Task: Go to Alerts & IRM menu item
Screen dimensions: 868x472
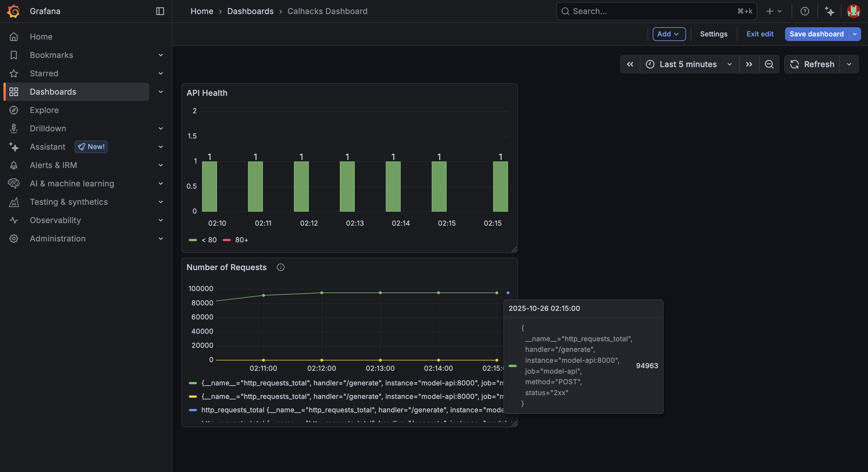Action: coord(53,165)
